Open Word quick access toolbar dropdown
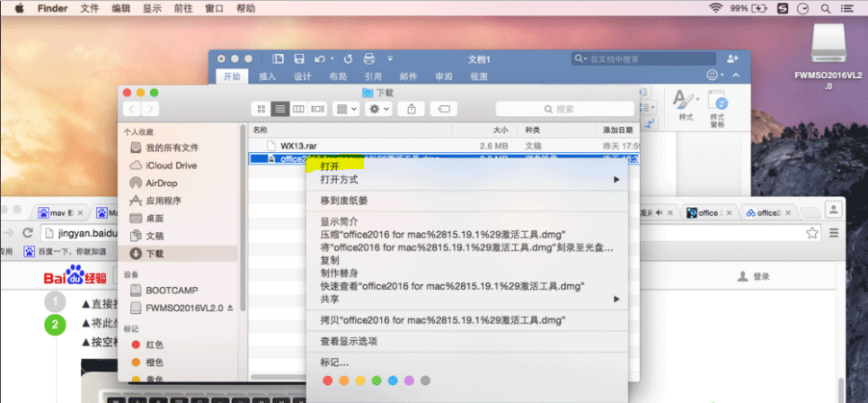 click(390, 58)
